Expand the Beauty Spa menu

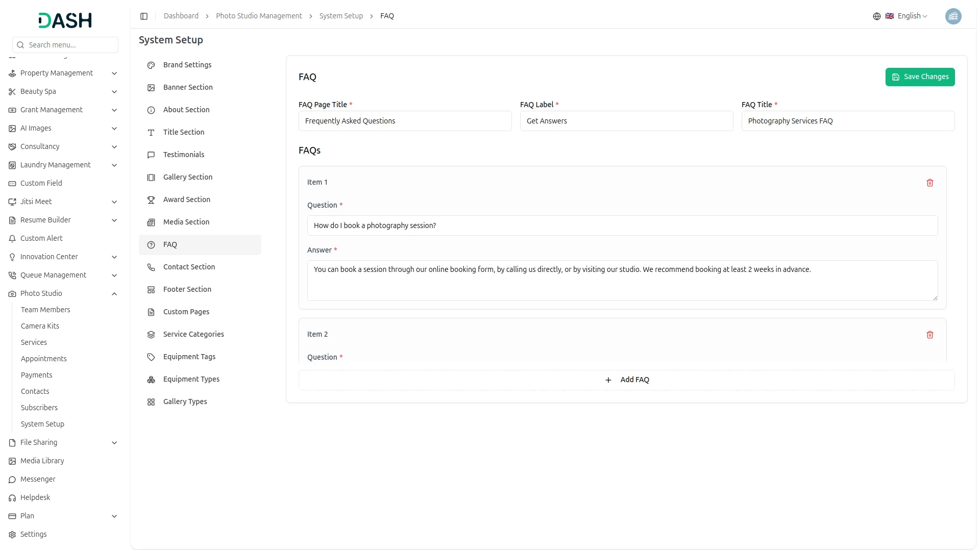[x=114, y=92]
